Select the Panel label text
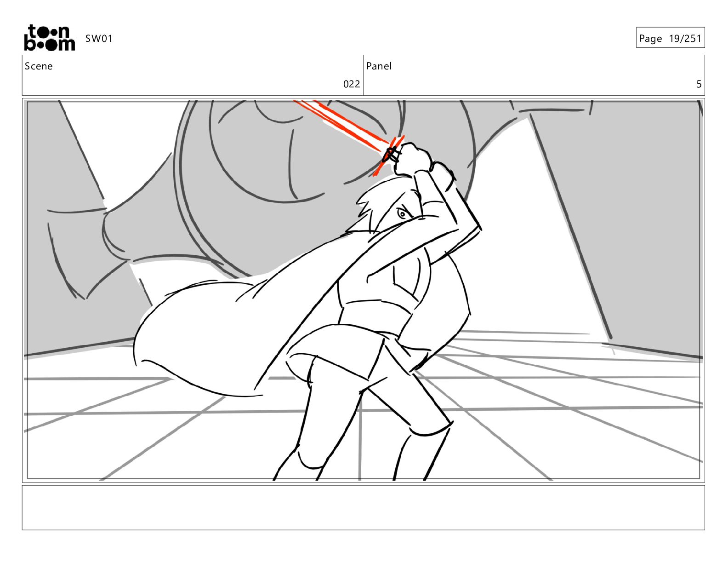 point(379,66)
